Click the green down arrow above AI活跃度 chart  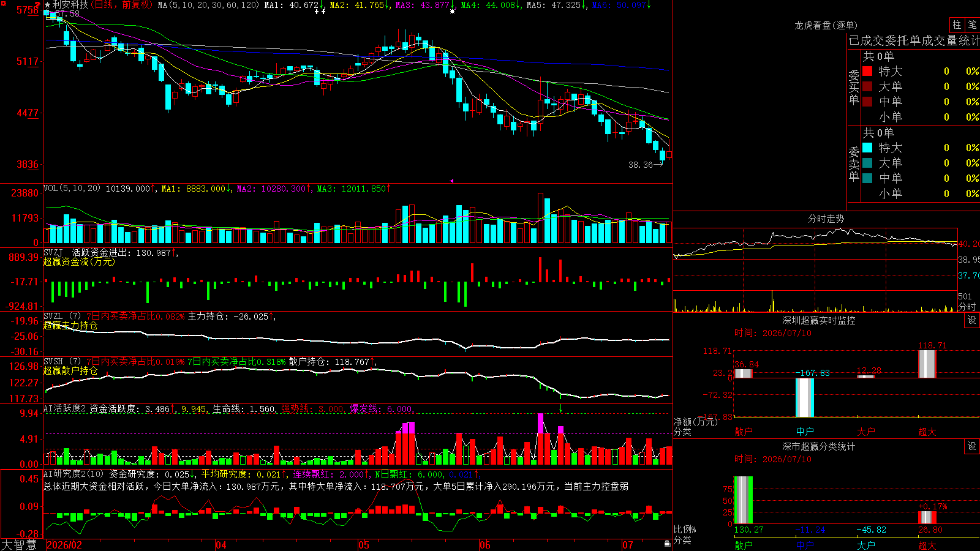coord(560,408)
